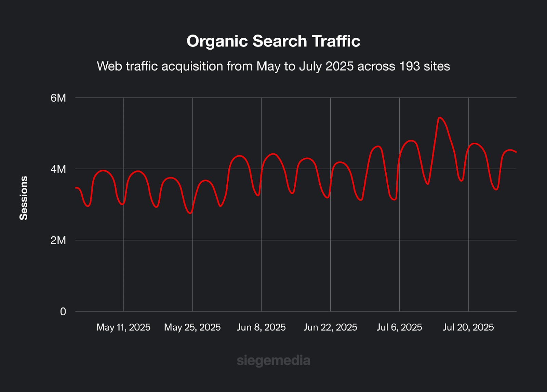Select the subtitle about web traffic acquisition
This screenshot has height=392, width=547.
coord(273,66)
